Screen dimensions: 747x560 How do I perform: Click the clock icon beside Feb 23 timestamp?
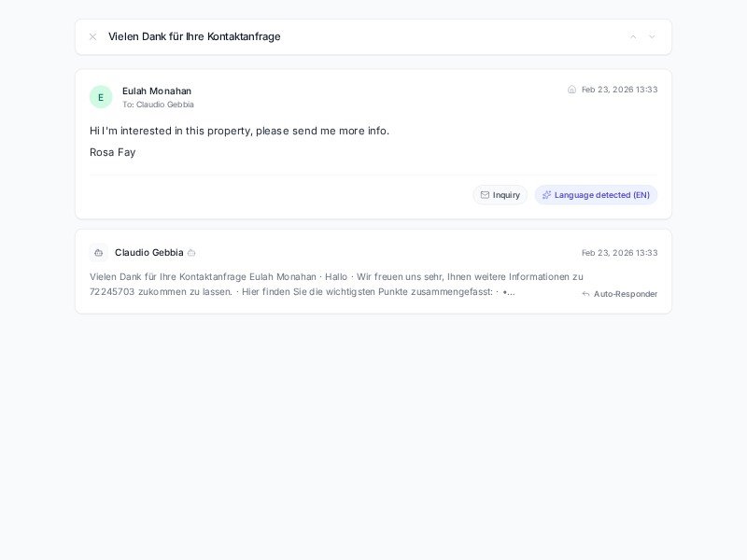point(571,90)
